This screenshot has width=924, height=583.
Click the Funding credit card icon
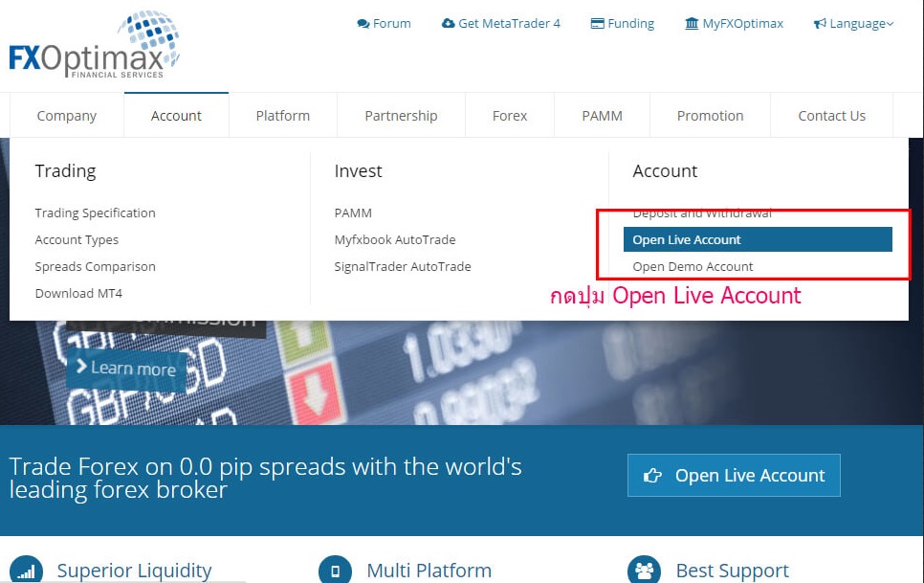pyautogui.click(x=598, y=24)
